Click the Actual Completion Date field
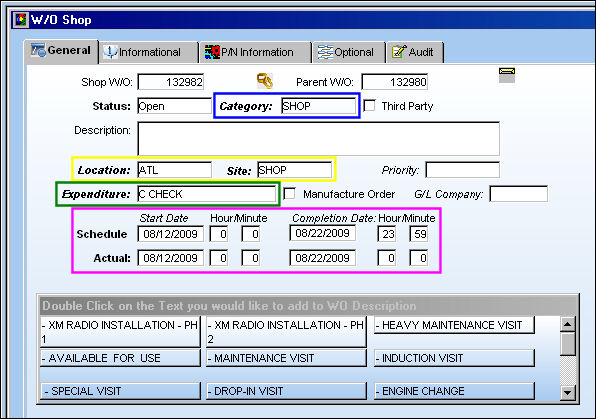 (322, 258)
